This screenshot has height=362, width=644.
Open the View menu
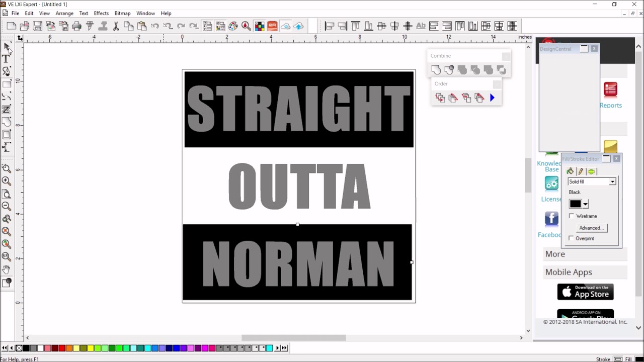coord(44,13)
